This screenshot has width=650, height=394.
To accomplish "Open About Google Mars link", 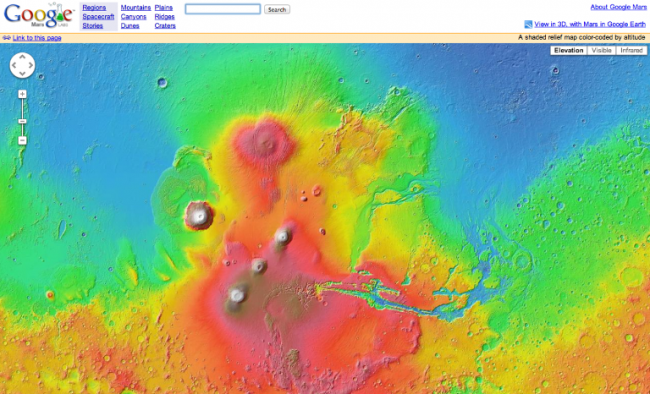I will (618, 7).
